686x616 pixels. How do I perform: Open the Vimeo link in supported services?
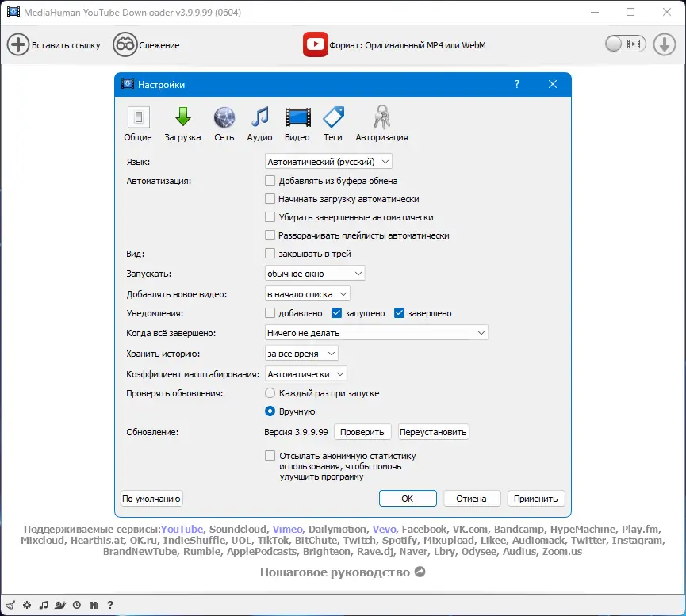coord(287,529)
